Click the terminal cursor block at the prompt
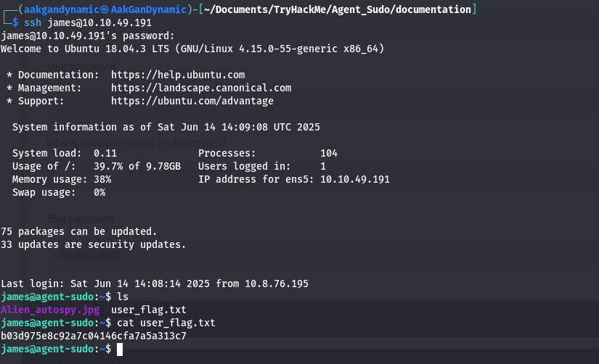This screenshot has height=364, width=599. [x=121, y=349]
